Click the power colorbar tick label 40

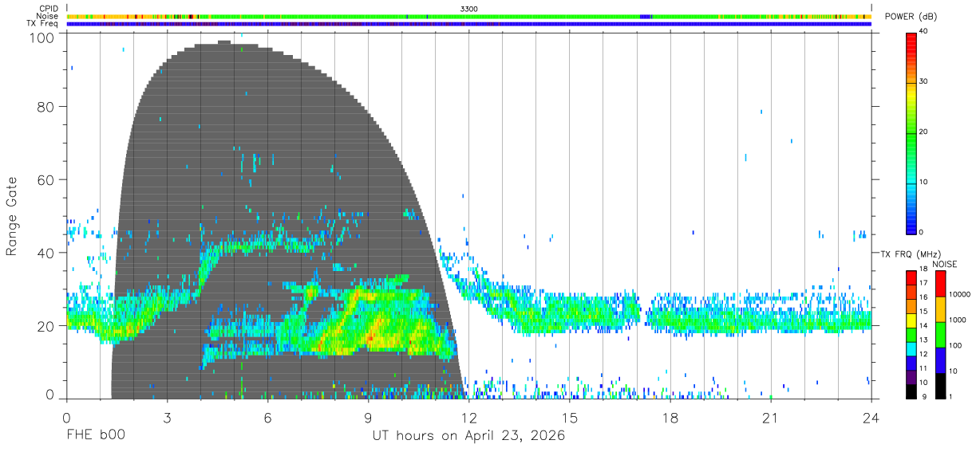point(923,31)
